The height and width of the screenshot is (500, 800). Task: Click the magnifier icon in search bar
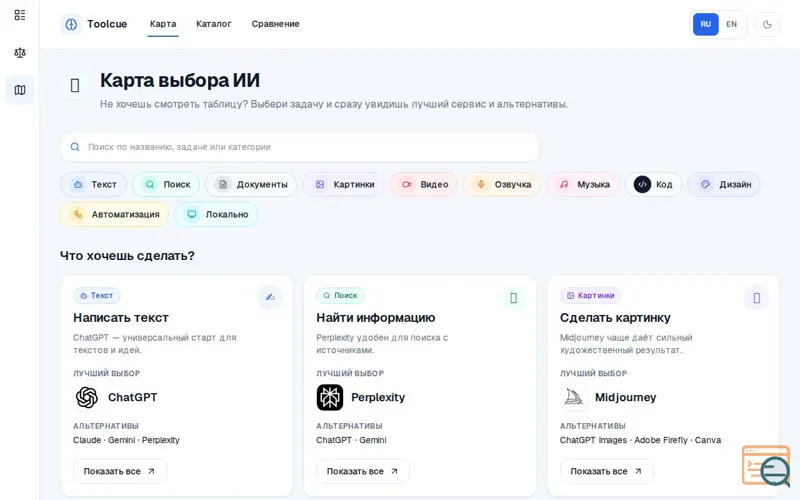(75, 147)
